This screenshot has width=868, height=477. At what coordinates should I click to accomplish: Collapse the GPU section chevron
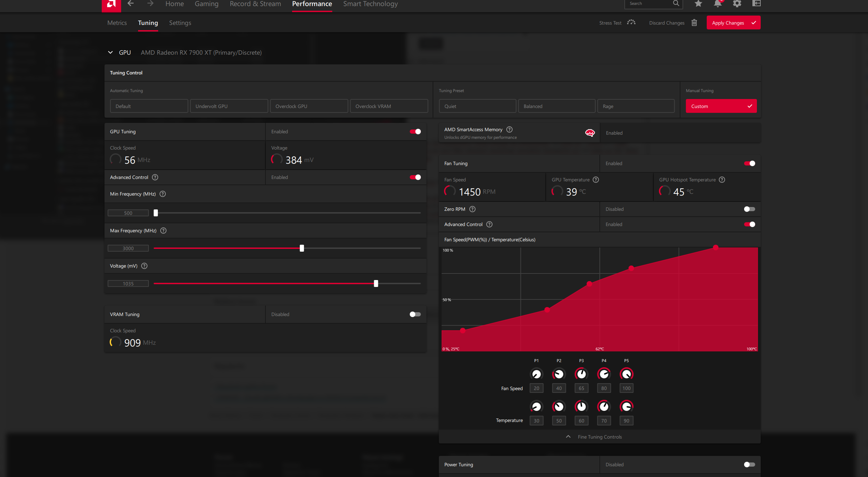click(110, 53)
